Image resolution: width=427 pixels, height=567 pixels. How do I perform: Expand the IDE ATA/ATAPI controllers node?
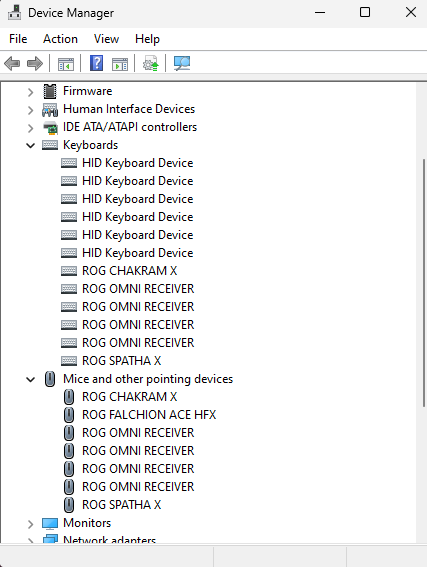pyautogui.click(x=31, y=128)
